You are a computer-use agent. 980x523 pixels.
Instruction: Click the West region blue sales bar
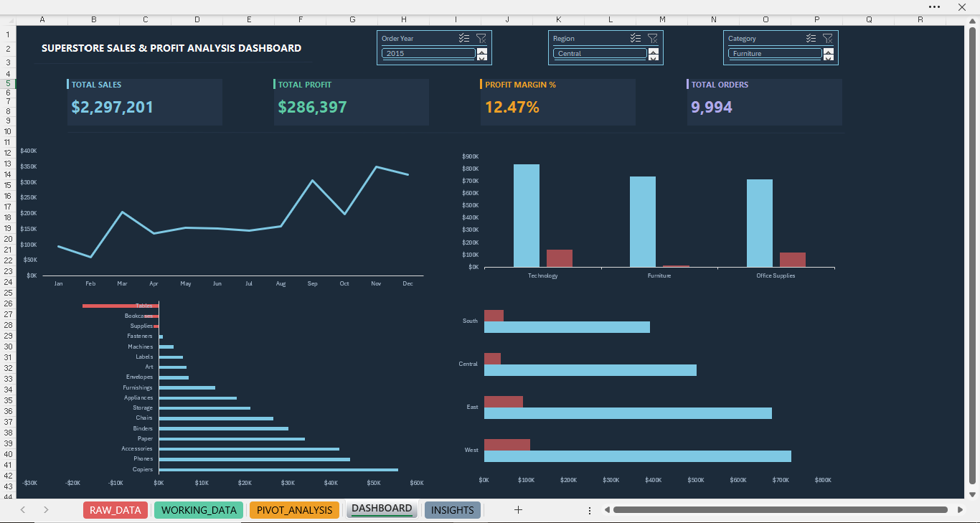pos(638,456)
